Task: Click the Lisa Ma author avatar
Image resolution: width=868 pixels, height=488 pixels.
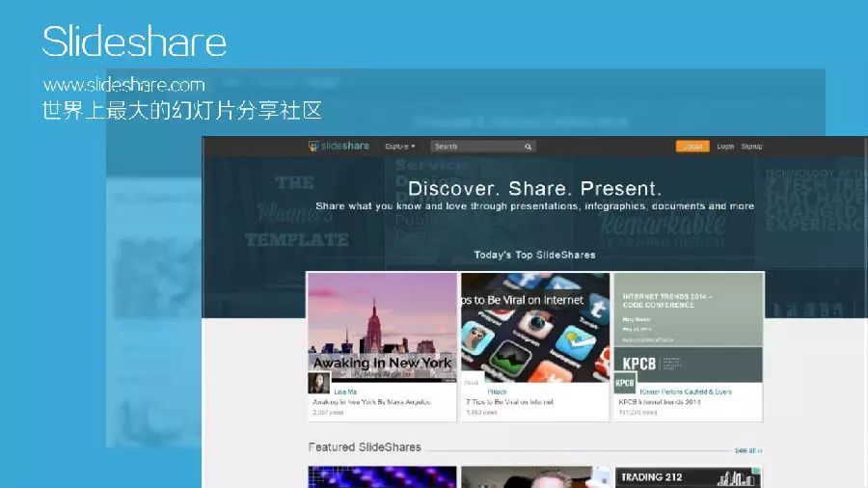Action: (x=319, y=384)
